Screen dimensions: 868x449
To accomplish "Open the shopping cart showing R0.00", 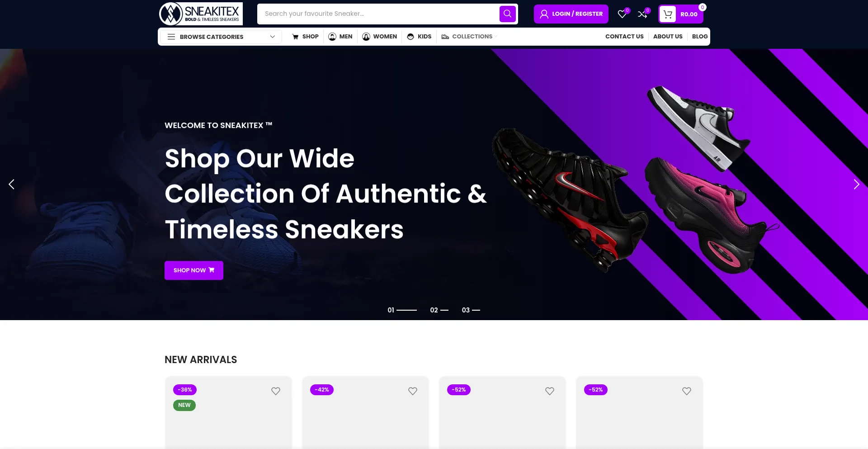I will [x=681, y=14].
